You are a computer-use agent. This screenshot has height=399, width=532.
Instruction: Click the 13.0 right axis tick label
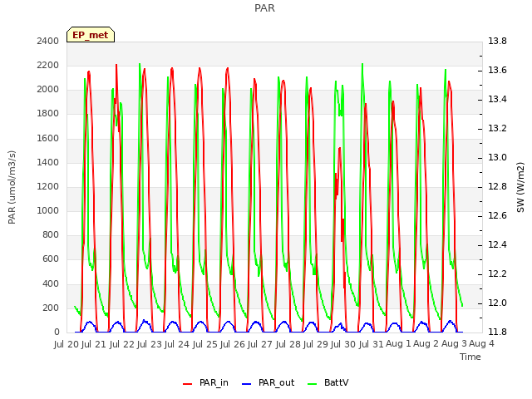pos(497,158)
